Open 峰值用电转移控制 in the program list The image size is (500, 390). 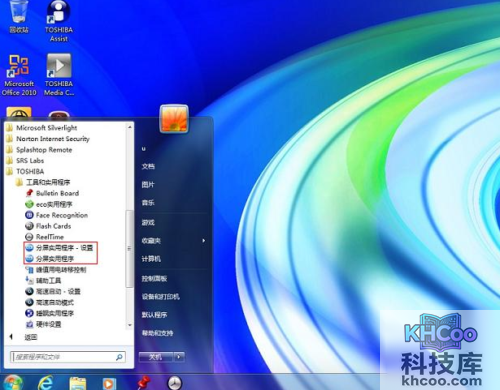[x=56, y=270]
